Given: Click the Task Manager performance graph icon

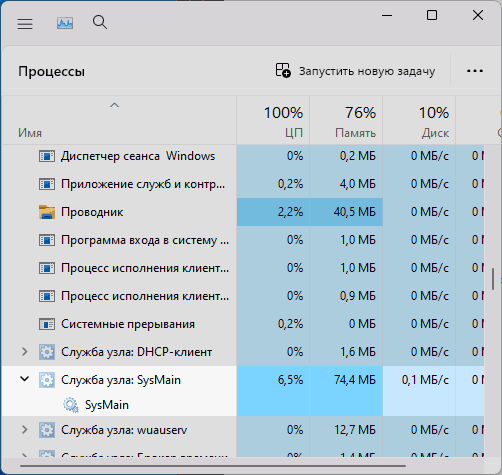Looking at the screenshot, I should (65, 23).
